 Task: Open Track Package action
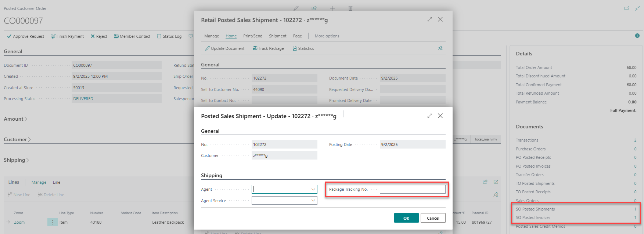(268, 48)
